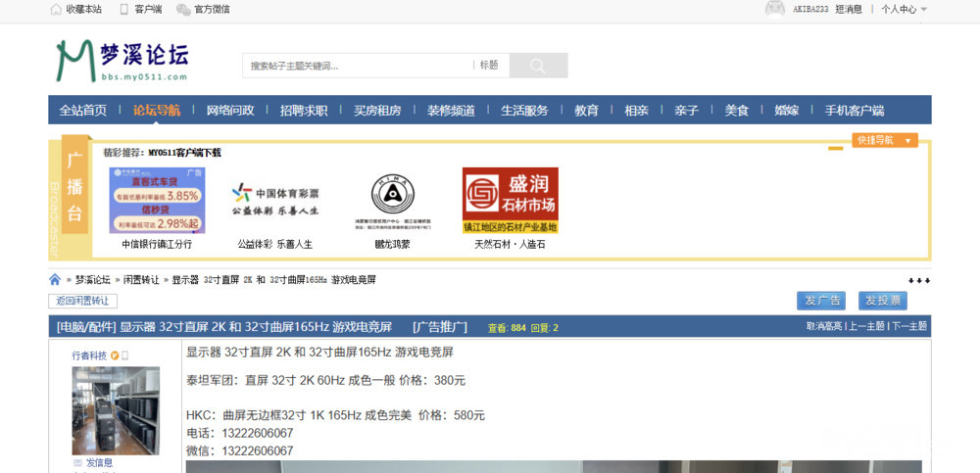Open the 中国体育彩票 logo ad
Viewport: 980px width, 473px height.
(274, 199)
